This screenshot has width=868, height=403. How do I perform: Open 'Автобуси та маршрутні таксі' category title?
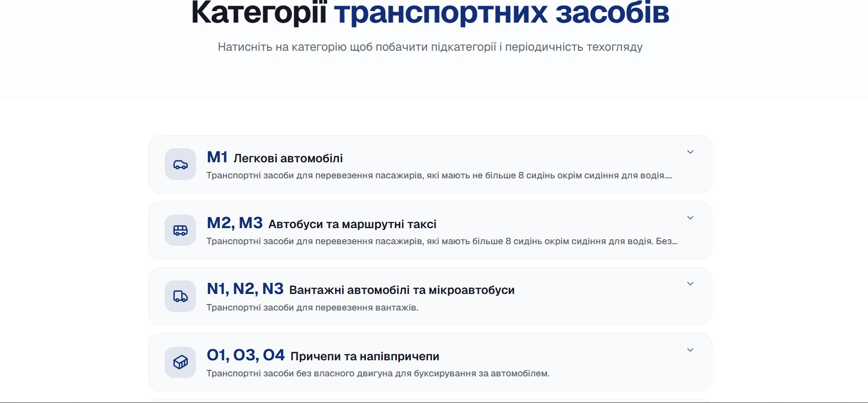pos(352,224)
